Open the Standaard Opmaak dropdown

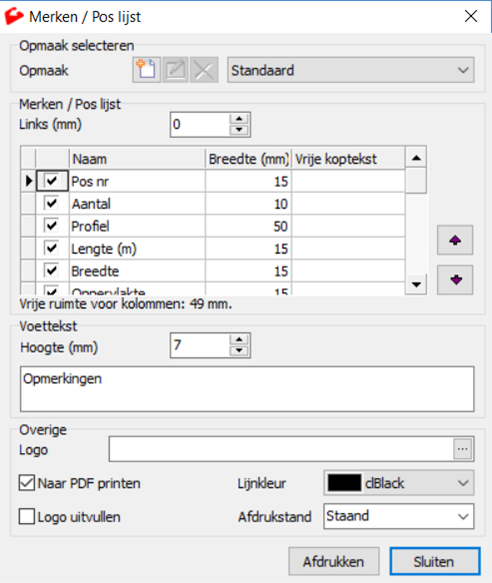[351, 70]
